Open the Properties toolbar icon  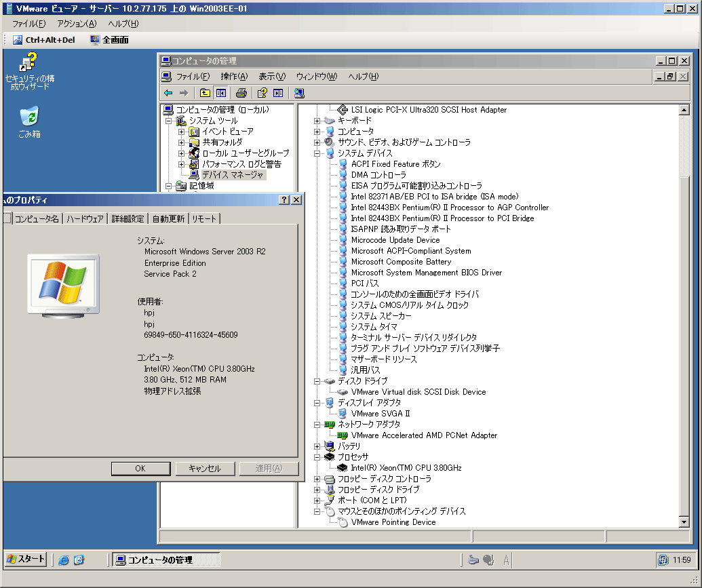262,93
